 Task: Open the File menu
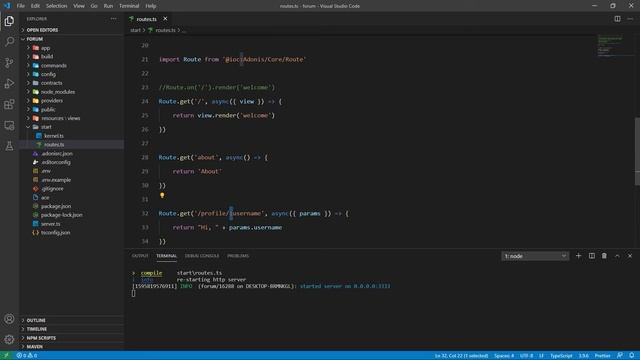coord(20,6)
